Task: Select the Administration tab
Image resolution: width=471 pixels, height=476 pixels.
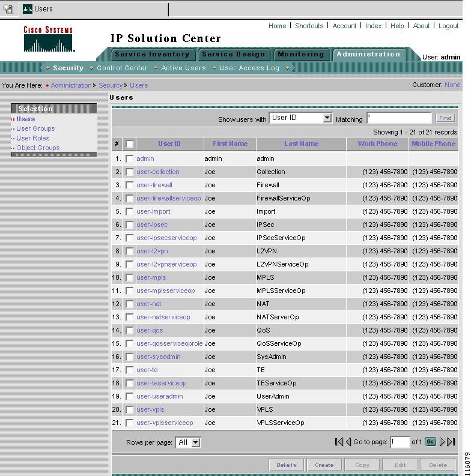Action: pos(368,55)
